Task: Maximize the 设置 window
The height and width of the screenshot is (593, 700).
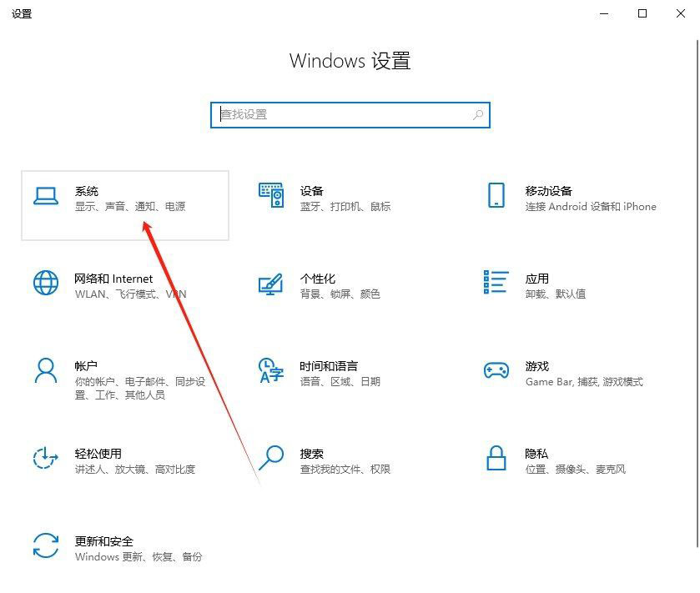Action: [x=642, y=13]
